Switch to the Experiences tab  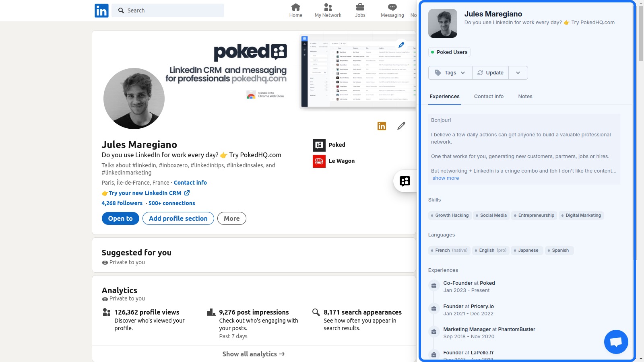pyautogui.click(x=444, y=97)
